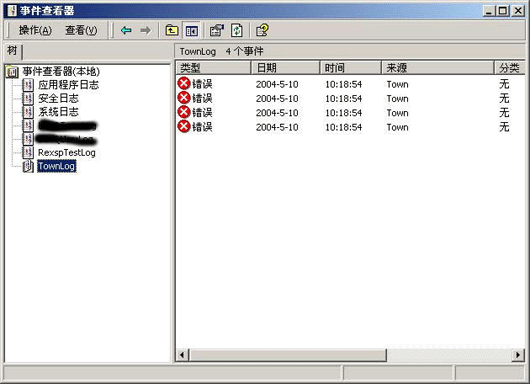Sort by the 时间 column header
The height and width of the screenshot is (384, 530).
pyautogui.click(x=351, y=68)
